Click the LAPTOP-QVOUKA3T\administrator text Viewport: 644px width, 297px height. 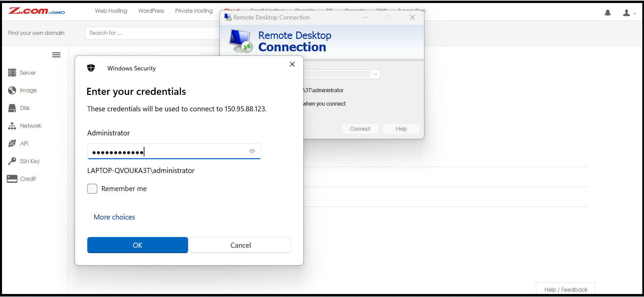click(141, 171)
